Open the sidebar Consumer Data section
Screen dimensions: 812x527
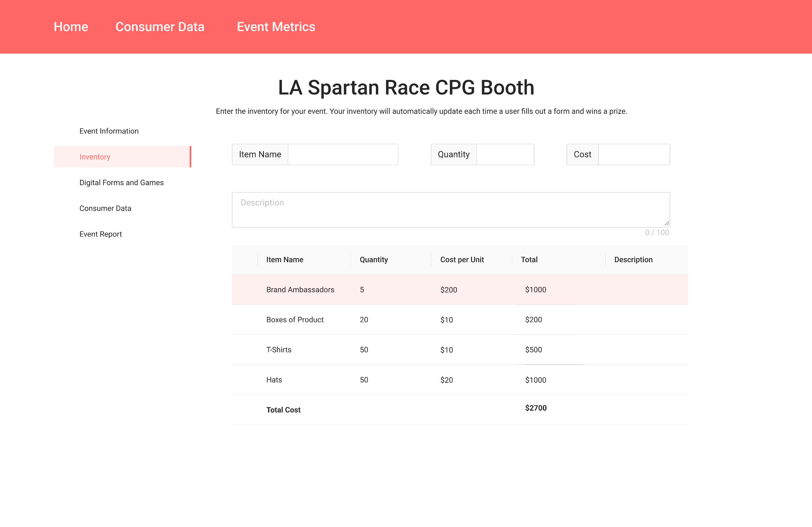coord(105,208)
